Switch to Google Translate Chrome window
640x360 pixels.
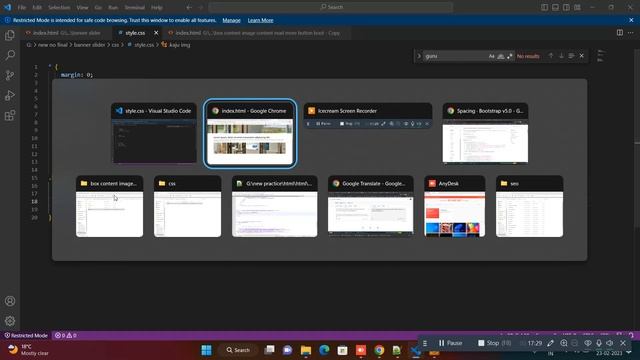[371, 206]
